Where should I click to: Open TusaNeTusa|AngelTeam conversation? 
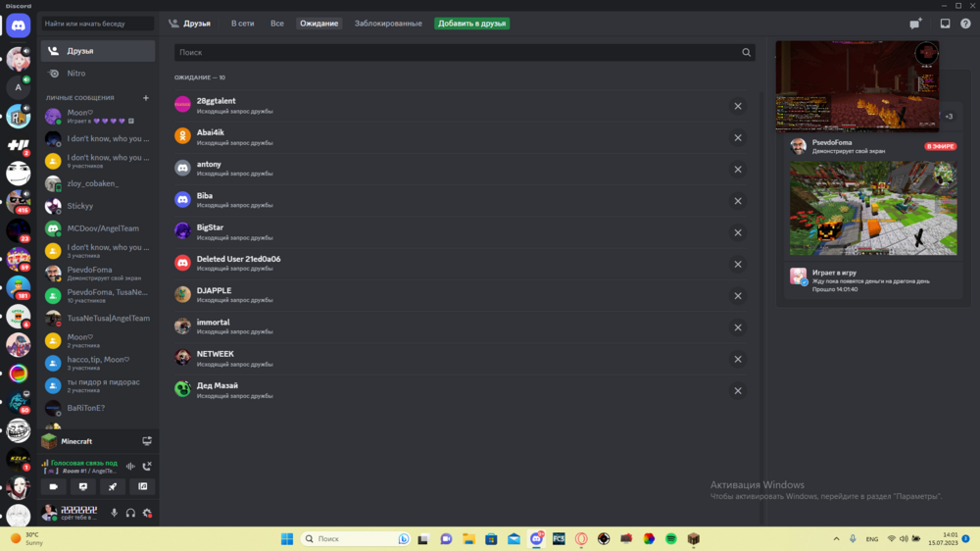pyautogui.click(x=98, y=318)
